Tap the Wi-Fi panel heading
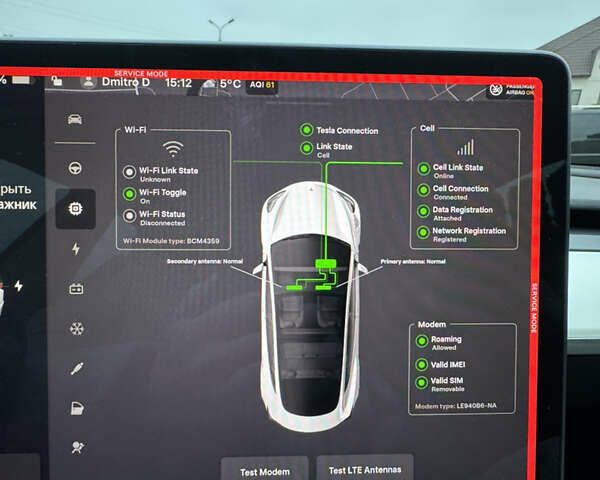 pyautogui.click(x=135, y=130)
